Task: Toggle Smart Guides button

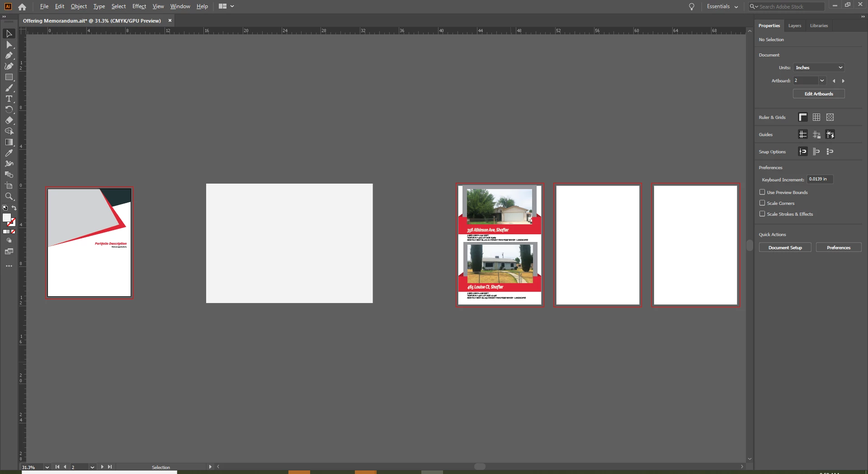Action: coord(830,135)
